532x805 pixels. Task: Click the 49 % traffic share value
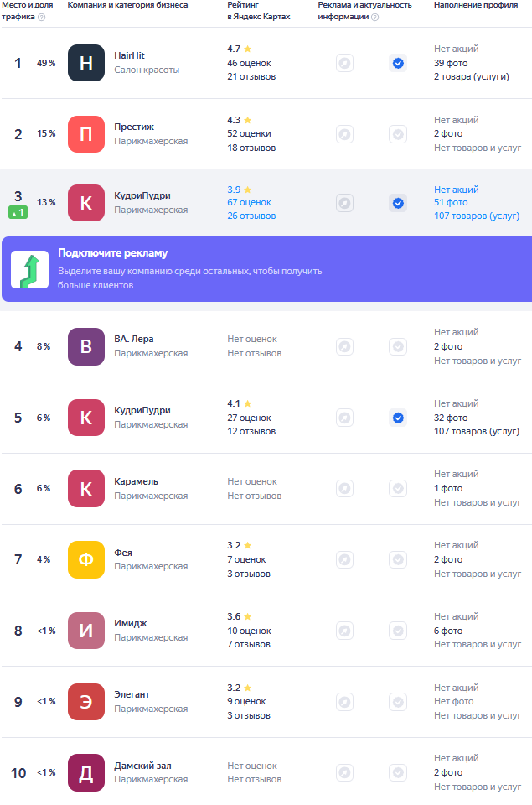point(46,63)
